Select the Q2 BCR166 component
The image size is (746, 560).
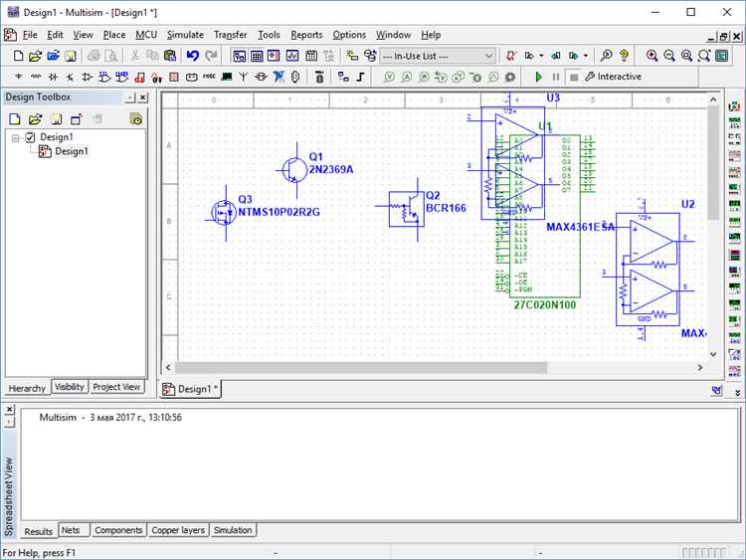407,209
